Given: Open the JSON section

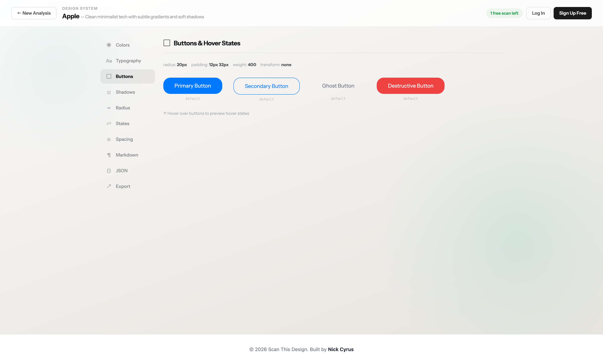Looking at the screenshot, I should tap(128, 171).
